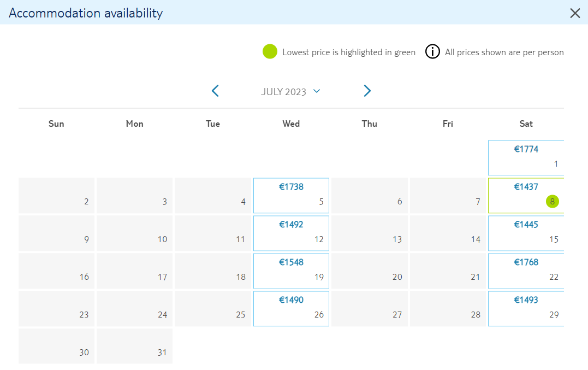Click the unavailable date 31

135,346
